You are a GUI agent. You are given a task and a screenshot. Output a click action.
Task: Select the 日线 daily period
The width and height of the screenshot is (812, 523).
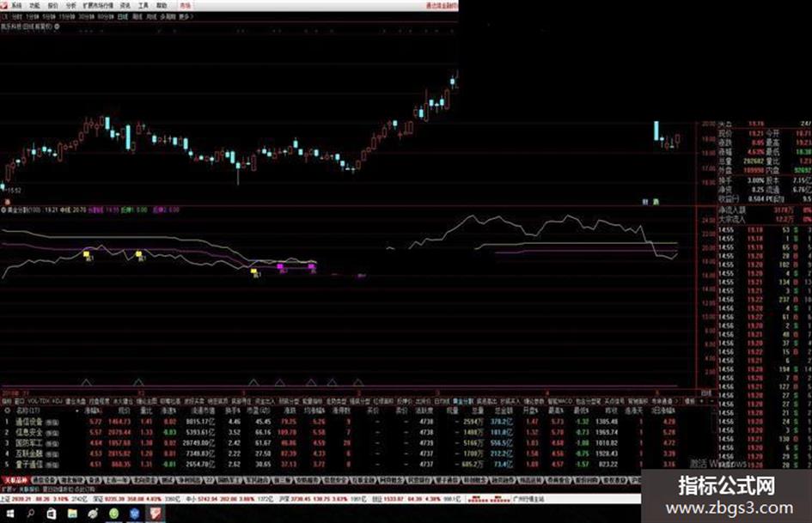(123, 16)
